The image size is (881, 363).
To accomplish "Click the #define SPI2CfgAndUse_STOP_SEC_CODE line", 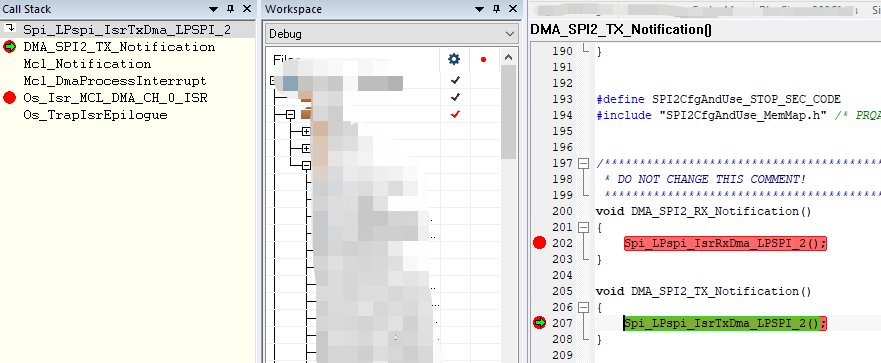I will [719, 99].
